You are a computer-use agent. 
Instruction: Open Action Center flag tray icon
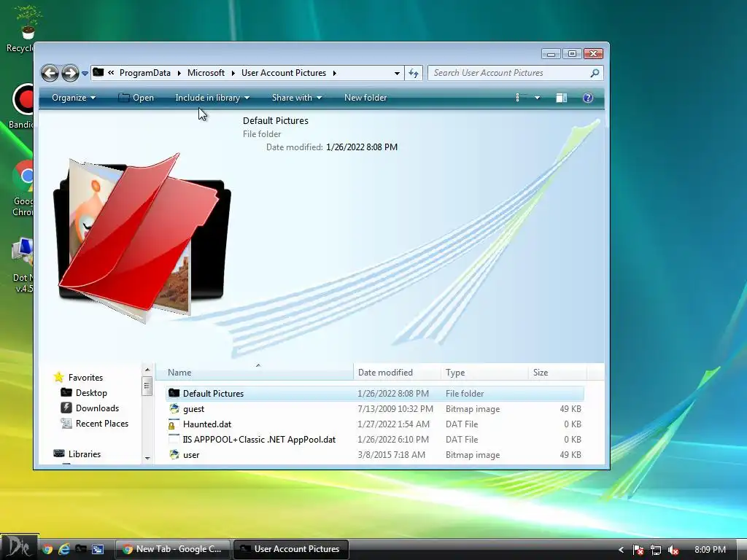[638, 550]
